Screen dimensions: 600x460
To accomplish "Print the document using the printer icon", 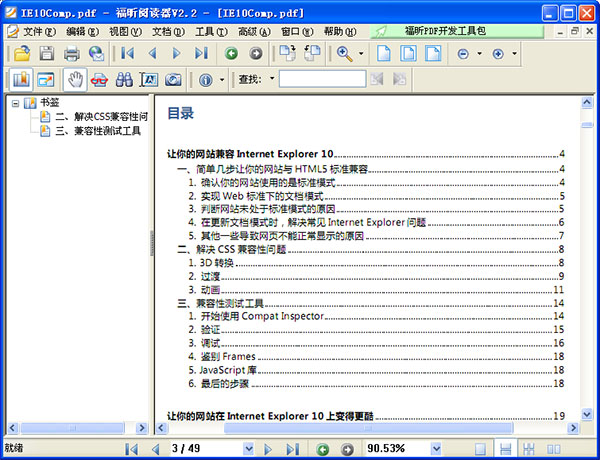I will coord(72,53).
